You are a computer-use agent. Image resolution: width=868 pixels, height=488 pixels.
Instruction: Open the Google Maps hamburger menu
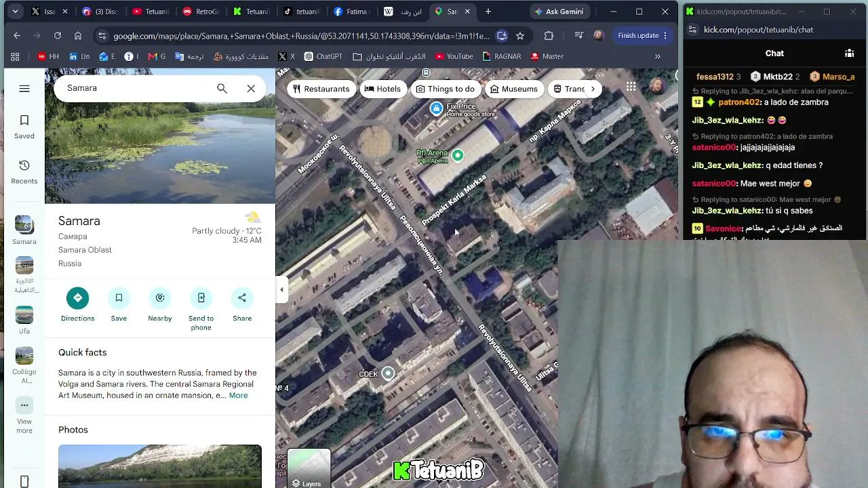[24, 88]
